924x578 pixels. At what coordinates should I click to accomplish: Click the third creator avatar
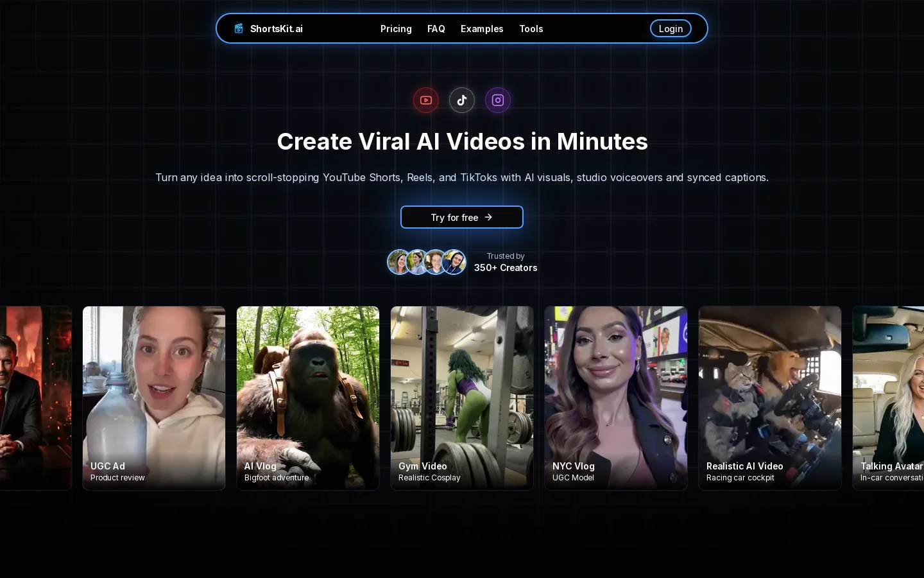click(x=435, y=262)
